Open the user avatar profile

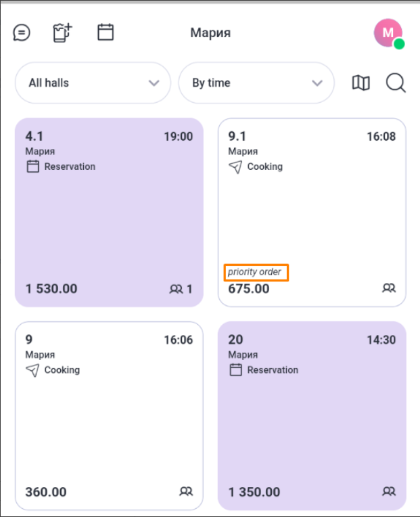pos(389,34)
